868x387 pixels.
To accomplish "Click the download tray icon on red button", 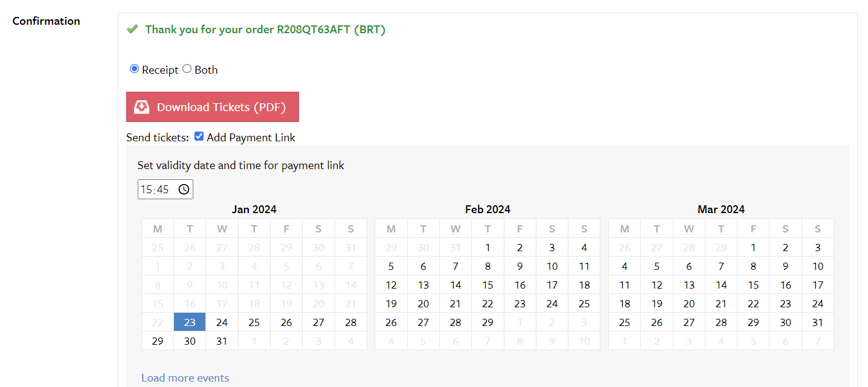I will click(141, 107).
